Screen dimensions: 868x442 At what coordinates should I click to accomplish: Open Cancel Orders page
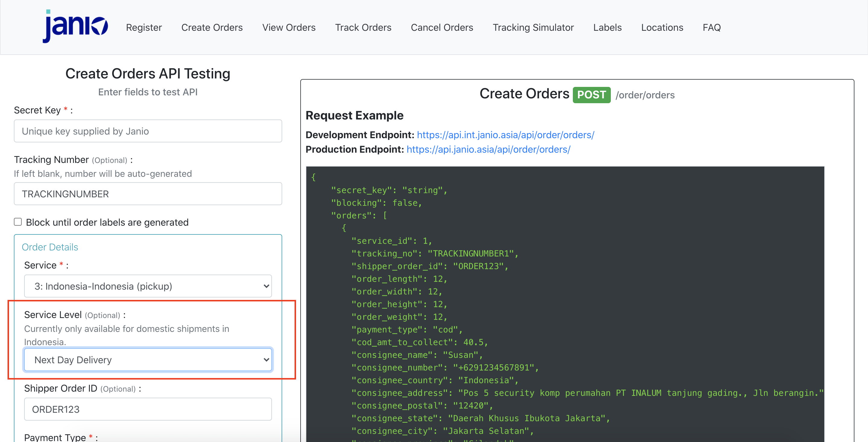pyautogui.click(x=442, y=27)
